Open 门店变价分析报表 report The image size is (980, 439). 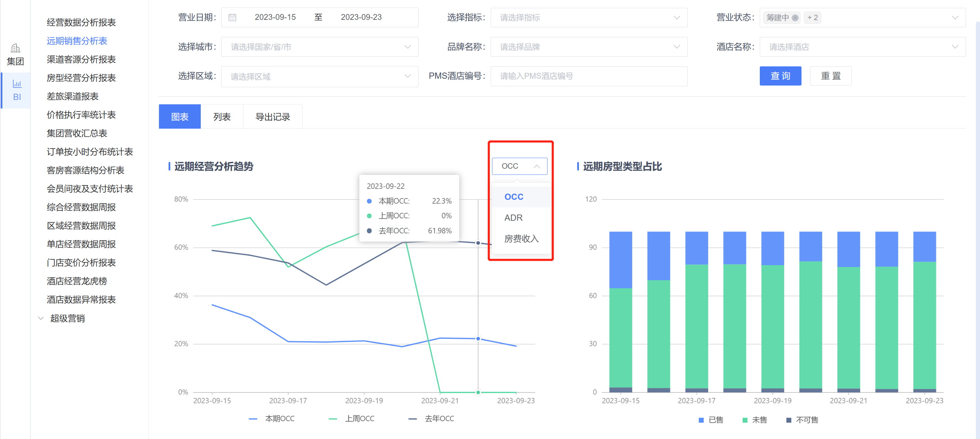pos(81,262)
